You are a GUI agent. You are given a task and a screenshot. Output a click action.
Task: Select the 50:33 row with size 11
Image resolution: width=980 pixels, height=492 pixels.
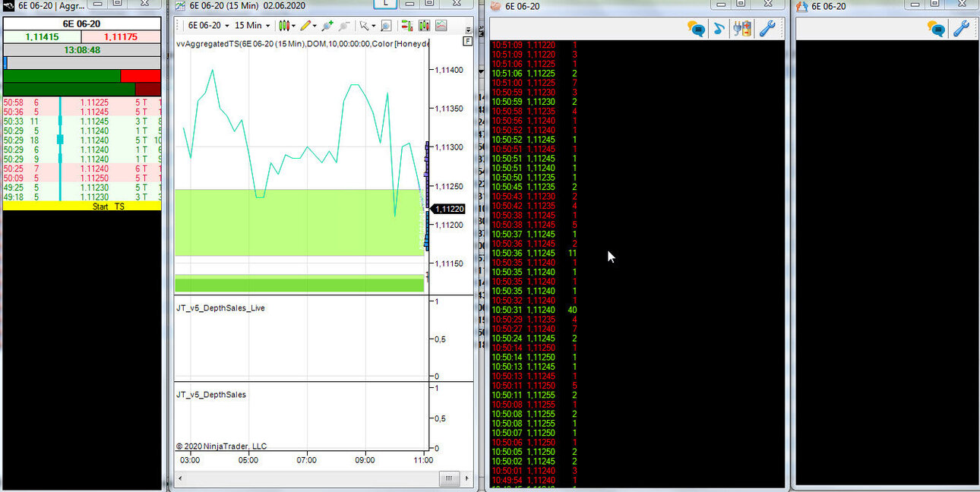tap(82, 121)
